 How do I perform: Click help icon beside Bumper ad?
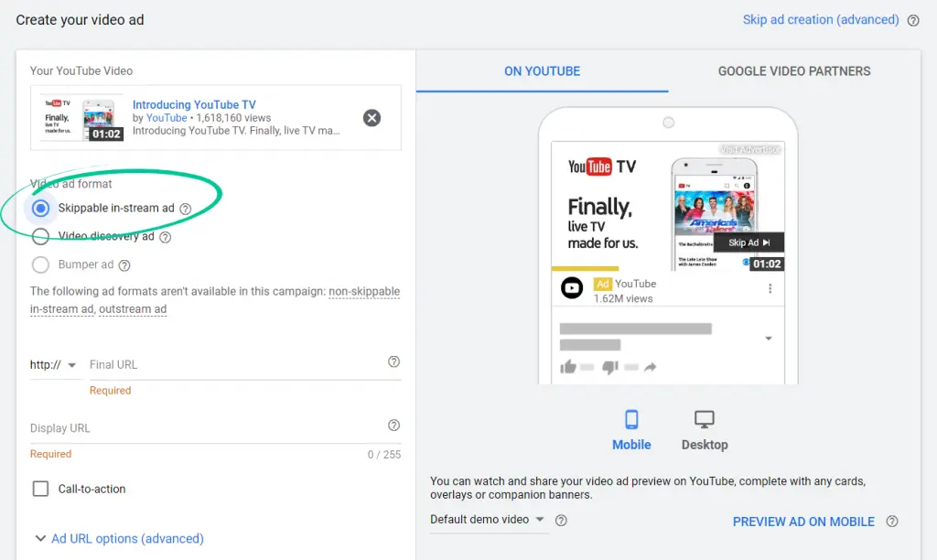pos(124,265)
